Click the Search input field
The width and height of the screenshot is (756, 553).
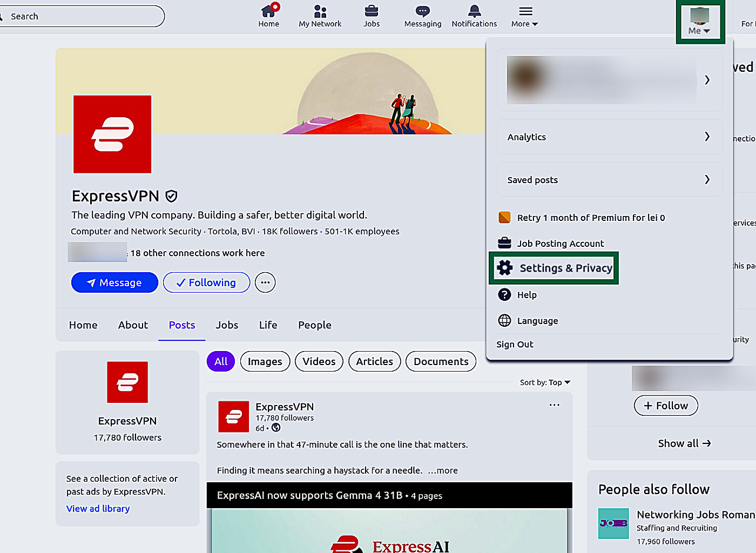coord(81,16)
